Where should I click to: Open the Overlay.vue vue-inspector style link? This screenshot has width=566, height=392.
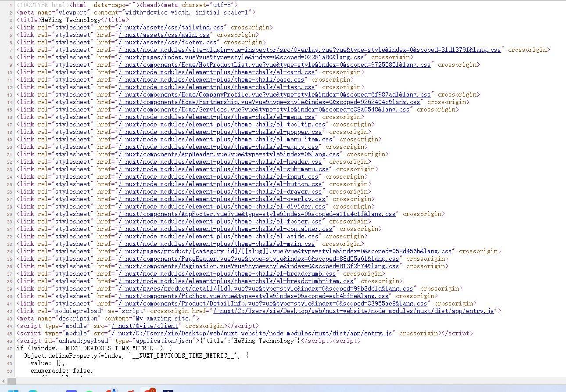(x=310, y=50)
